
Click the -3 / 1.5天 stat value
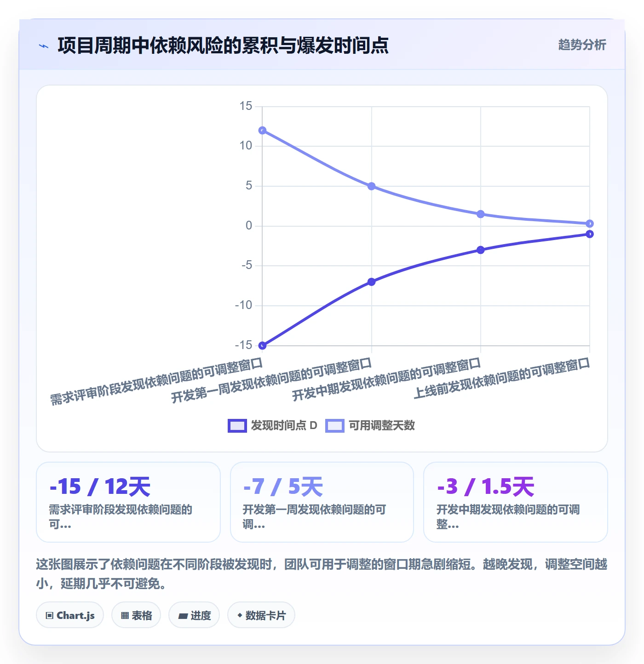pyautogui.click(x=485, y=487)
